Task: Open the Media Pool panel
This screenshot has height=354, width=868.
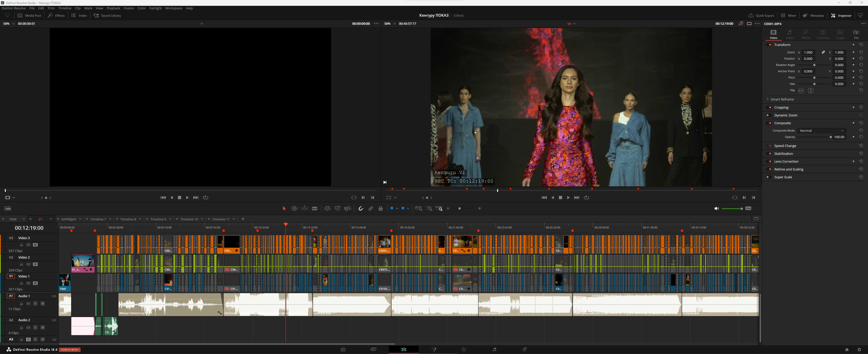Action: coord(29,15)
